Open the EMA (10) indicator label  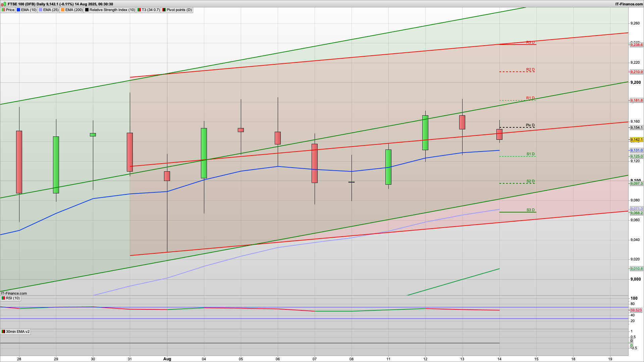pyautogui.click(x=29, y=10)
